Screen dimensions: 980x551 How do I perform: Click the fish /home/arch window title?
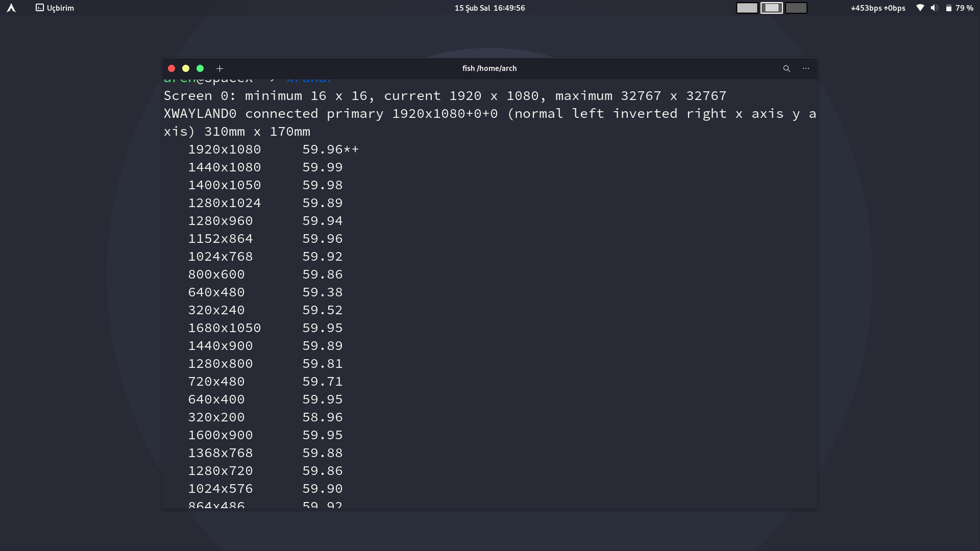(x=489, y=68)
